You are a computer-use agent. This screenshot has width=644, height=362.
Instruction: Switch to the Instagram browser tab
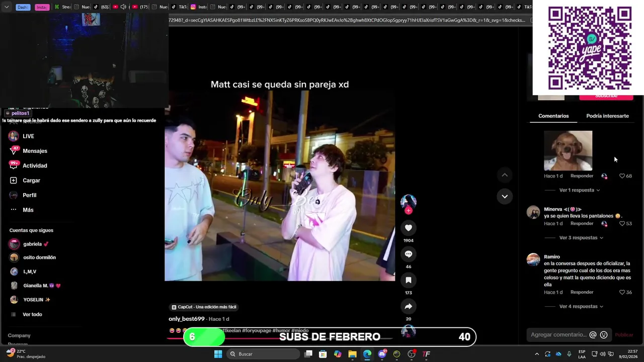point(199,7)
